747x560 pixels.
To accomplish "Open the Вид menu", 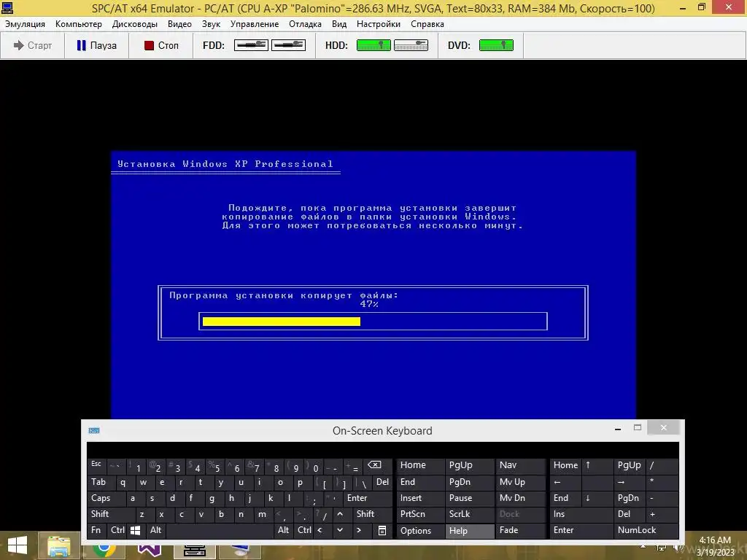I will pos(339,24).
